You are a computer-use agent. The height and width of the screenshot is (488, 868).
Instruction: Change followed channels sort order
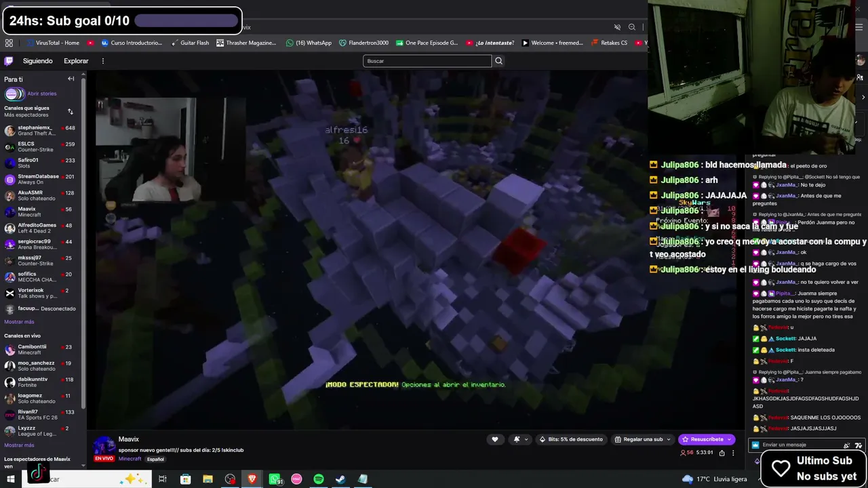[x=70, y=111]
